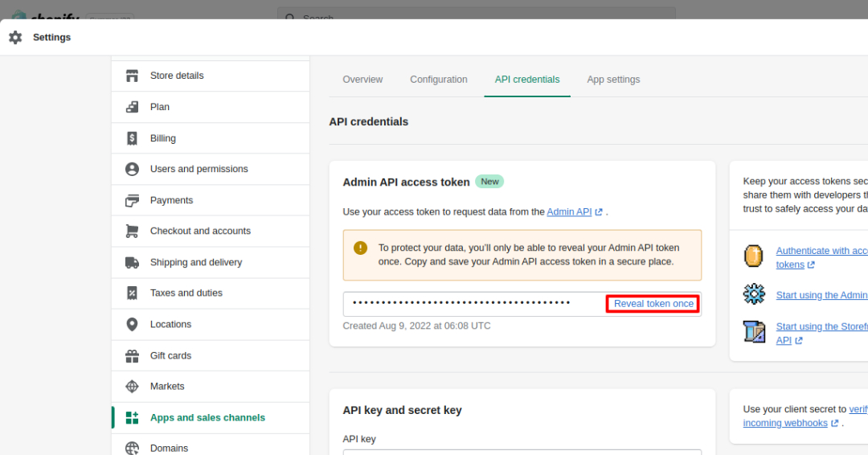
Task: Click Created Aug 9, 2022 timestamp text
Action: click(416, 326)
